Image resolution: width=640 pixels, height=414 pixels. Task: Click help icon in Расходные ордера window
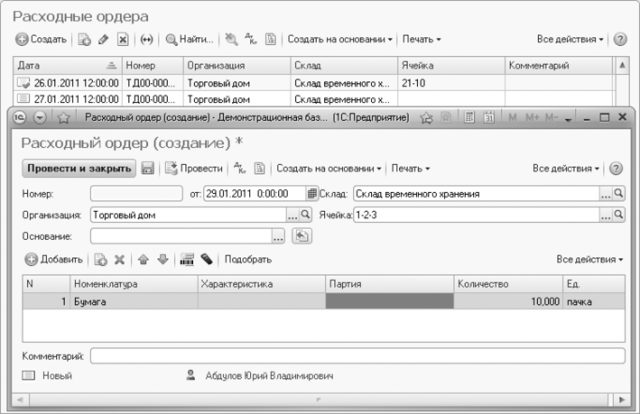[x=620, y=39]
